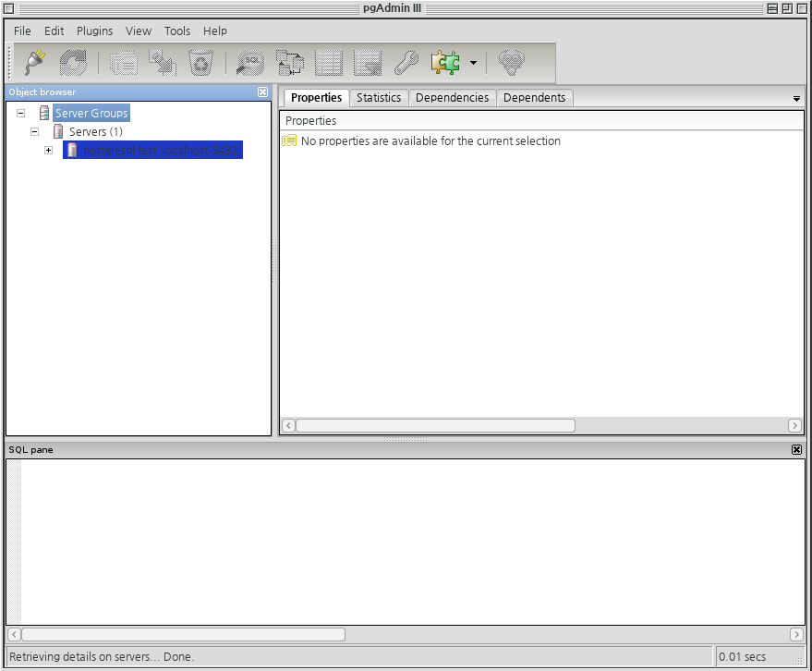Viewport: 812px width, 671px height.
Task: Click the drop object trash icon
Action: (201, 63)
